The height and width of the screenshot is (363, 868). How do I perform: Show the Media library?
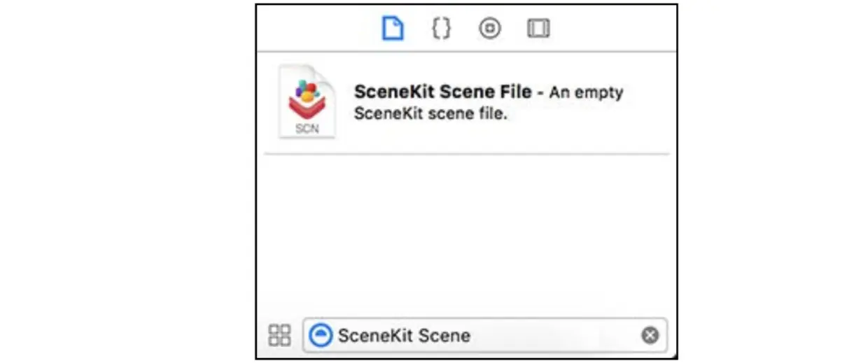pyautogui.click(x=538, y=28)
